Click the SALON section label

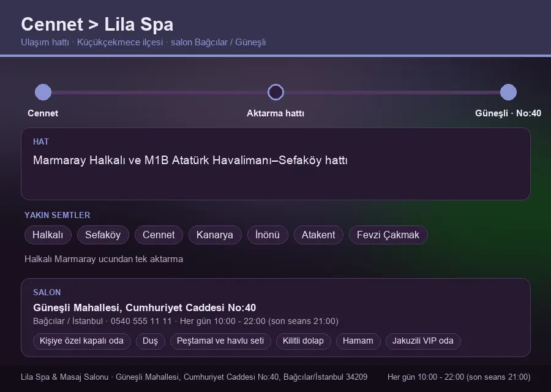pyautogui.click(x=47, y=293)
